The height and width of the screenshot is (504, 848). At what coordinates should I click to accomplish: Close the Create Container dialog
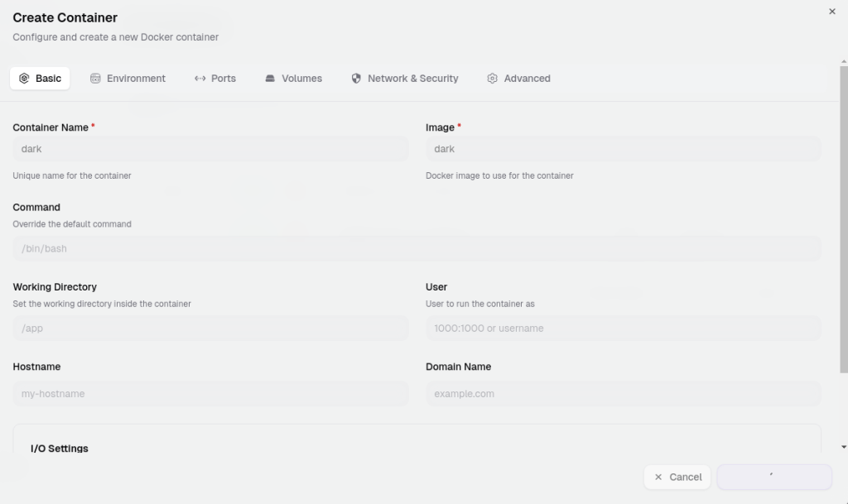coord(831,12)
